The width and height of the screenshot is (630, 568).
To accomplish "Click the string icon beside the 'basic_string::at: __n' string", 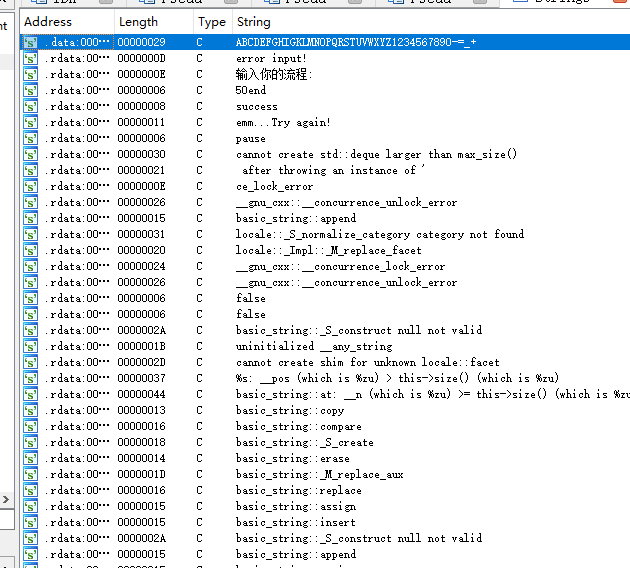I will (31, 394).
